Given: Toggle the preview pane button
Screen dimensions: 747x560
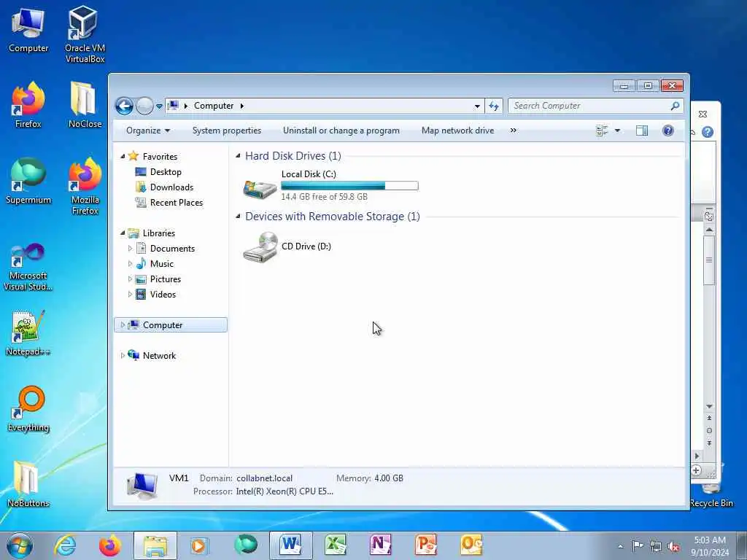Looking at the screenshot, I should (642, 131).
